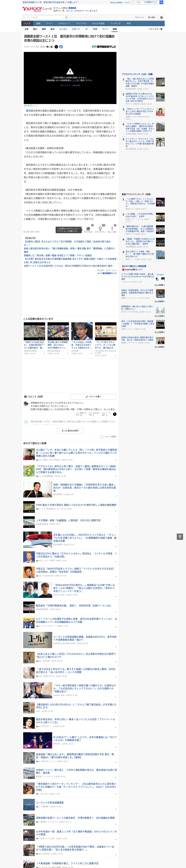Screen dimensions: 186x868
Task: Open トピックス一覧 link
Action: click(x=155, y=29)
